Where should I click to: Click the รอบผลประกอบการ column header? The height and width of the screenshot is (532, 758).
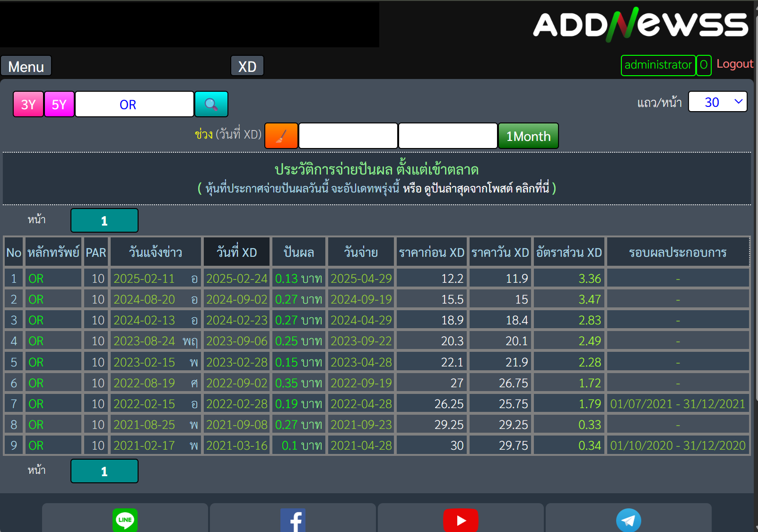tap(678, 252)
